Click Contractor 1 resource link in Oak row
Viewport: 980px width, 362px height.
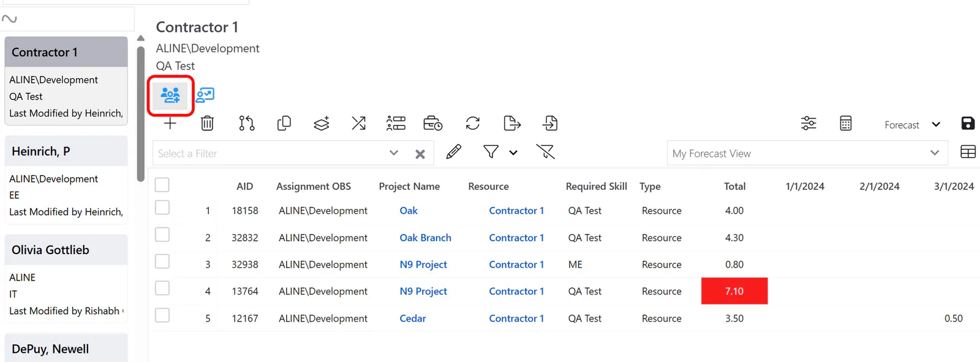[x=516, y=211]
